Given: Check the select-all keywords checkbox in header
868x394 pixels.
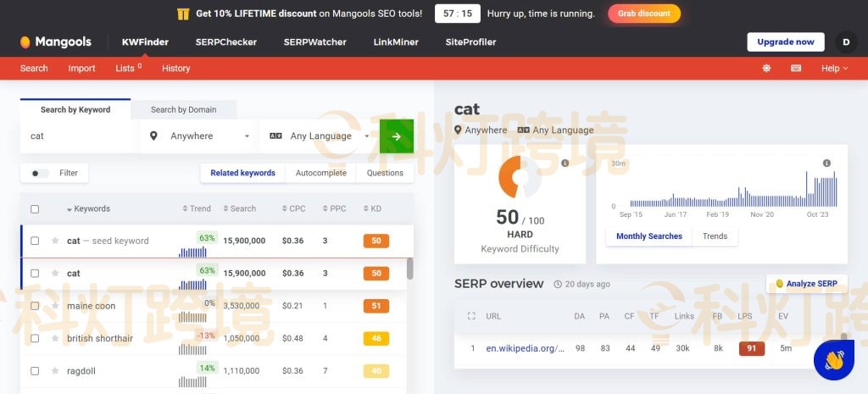Looking at the screenshot, I should point(35,209).
